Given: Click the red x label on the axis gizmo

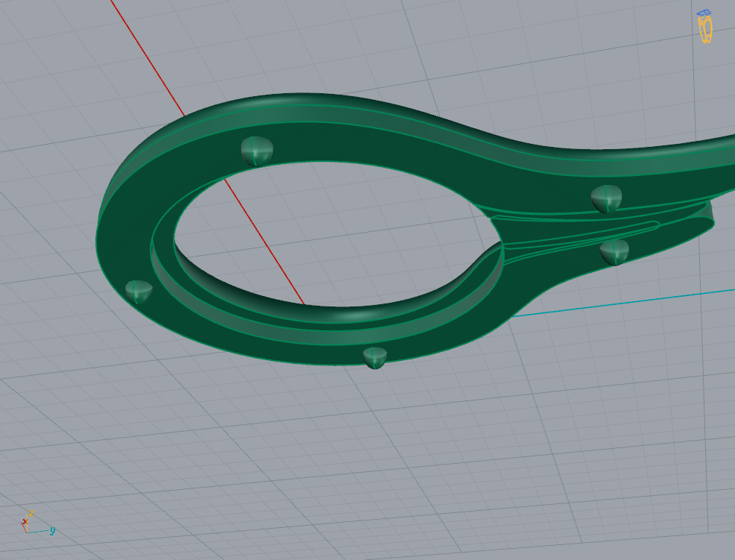Looking at the screenshot, I should coord(25,521).
